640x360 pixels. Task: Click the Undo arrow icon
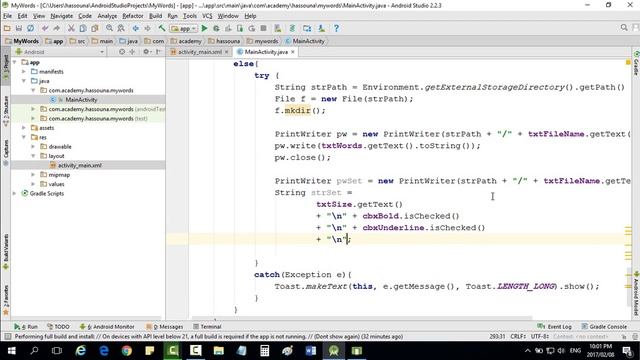(x=45, y=28)
